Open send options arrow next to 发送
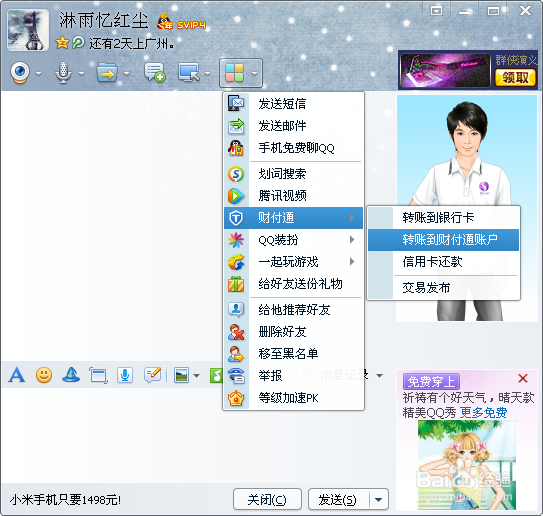Image resolution: width=543 pixels, height=516 pixels. click(379, 499)
